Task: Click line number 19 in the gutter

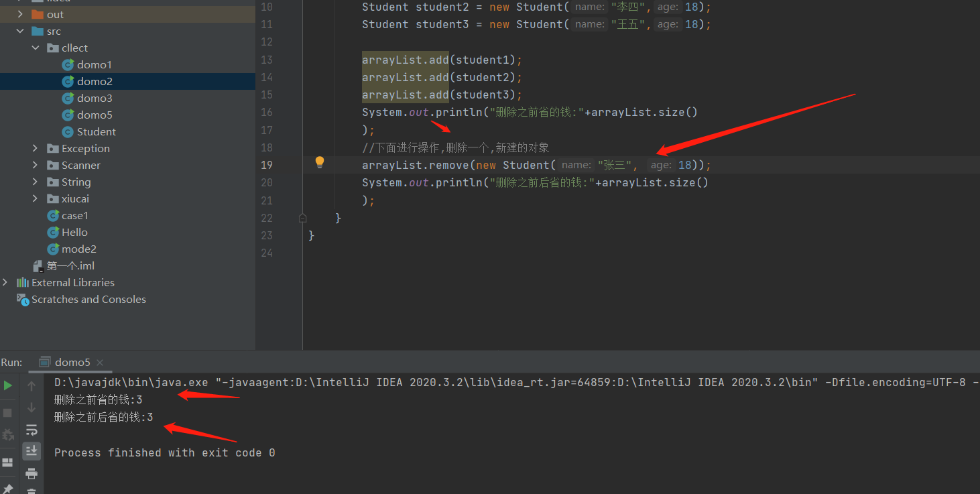Action: pos(267,165)
